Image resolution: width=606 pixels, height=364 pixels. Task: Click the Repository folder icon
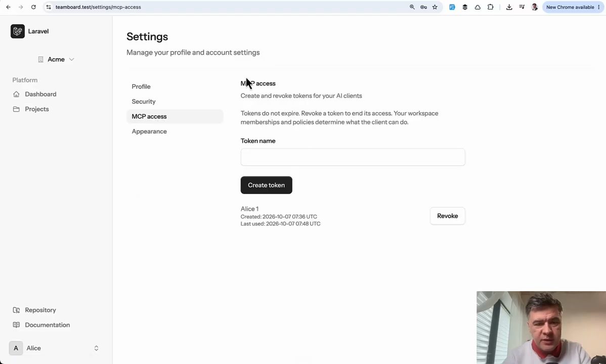16,310
